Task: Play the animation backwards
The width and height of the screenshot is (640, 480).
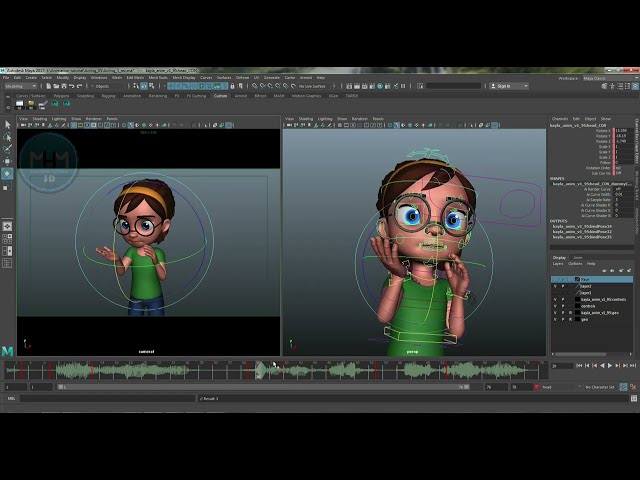Action: click(x=602, y=366)
